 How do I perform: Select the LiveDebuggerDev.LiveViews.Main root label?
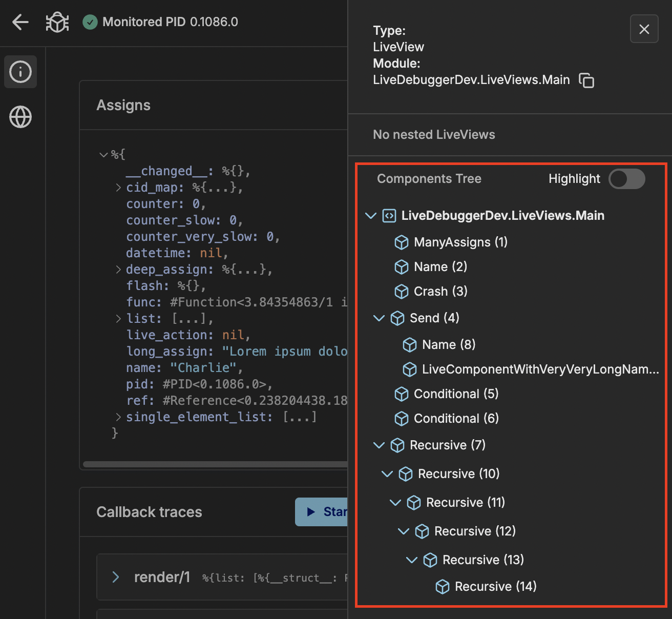coord(503,216)
